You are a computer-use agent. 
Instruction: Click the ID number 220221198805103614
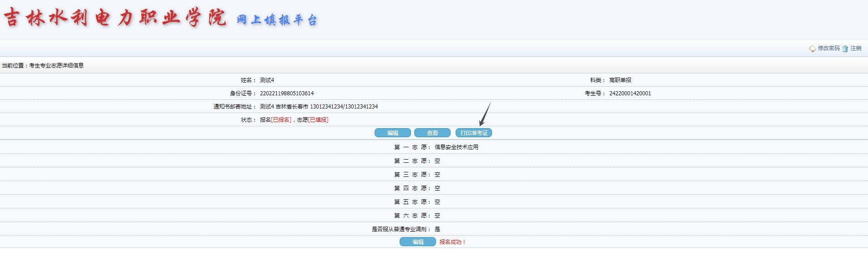[x=286, y=93]
